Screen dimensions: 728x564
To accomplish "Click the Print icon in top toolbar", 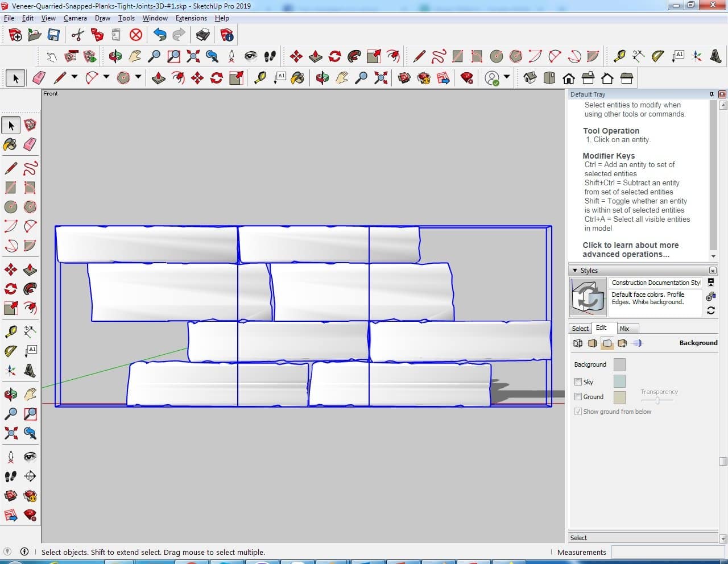I will pyautogui.click(x=202, y=35).
